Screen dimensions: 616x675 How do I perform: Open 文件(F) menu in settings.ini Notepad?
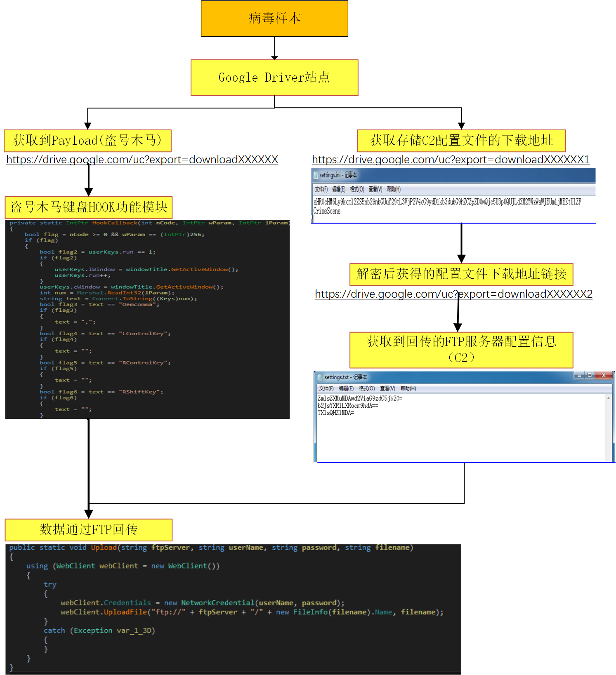click(x=321, y=189)
